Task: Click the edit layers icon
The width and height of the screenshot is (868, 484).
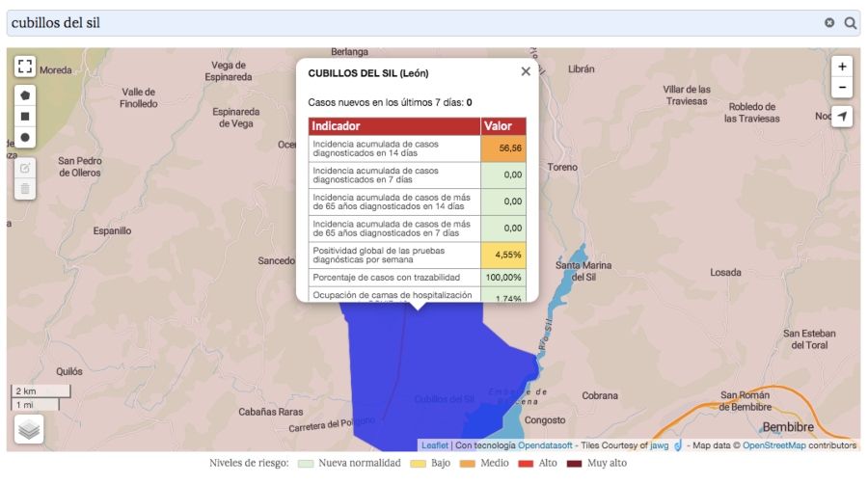Action: click(25, 168)
